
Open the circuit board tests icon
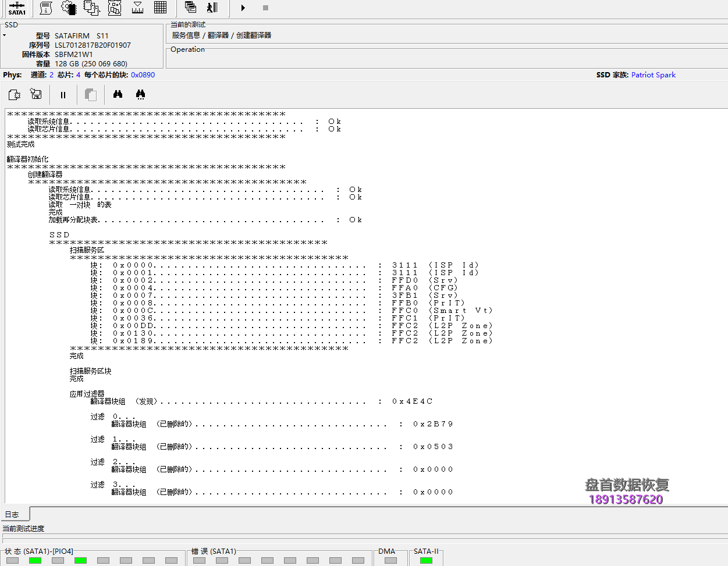pos(115,8)
